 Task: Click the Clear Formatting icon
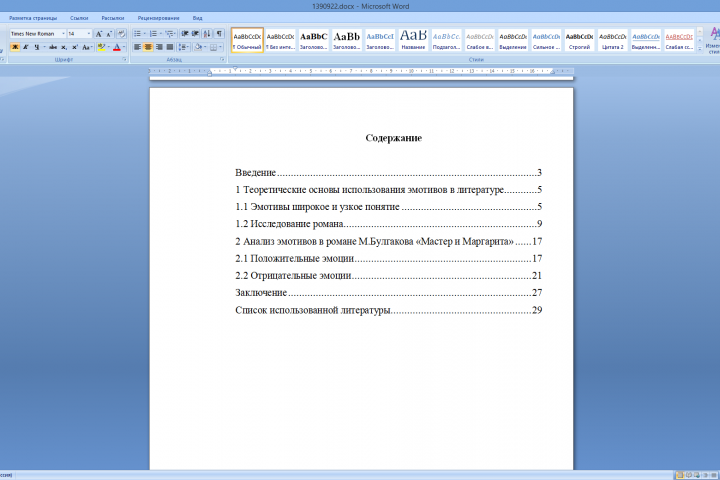[x=121, y=34]
